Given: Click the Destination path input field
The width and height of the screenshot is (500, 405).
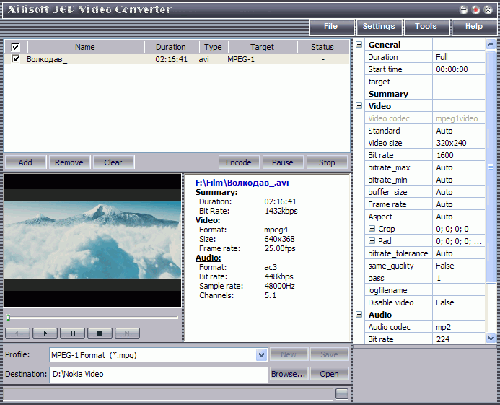Looking at the screenshot, I should click(159, 374).
